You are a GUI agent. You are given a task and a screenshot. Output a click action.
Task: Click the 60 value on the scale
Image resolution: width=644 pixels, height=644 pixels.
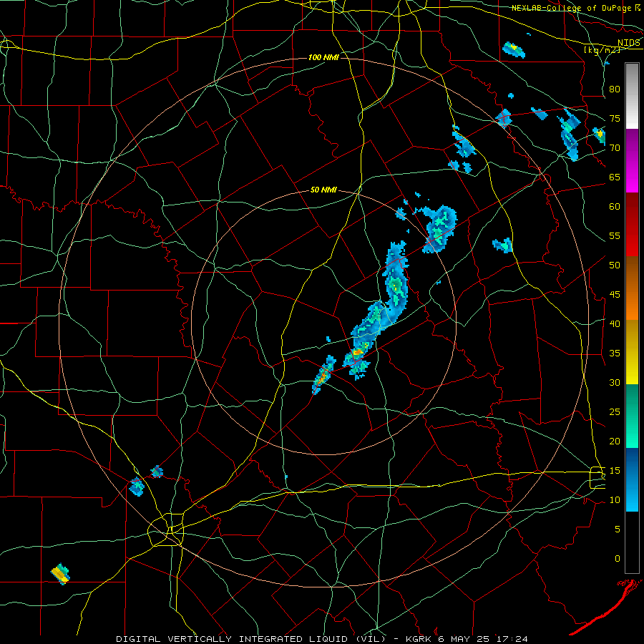click(x=615, y=207)
